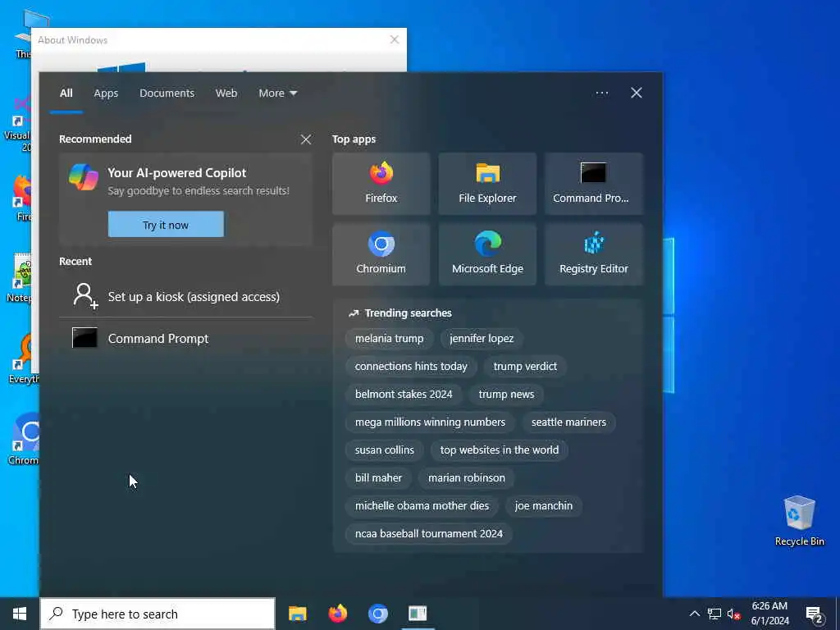Launch File Explorer tile in Top apps
The height and width of the screenshot is (630, 840).
pyautogui.click(x=487, y=184)
